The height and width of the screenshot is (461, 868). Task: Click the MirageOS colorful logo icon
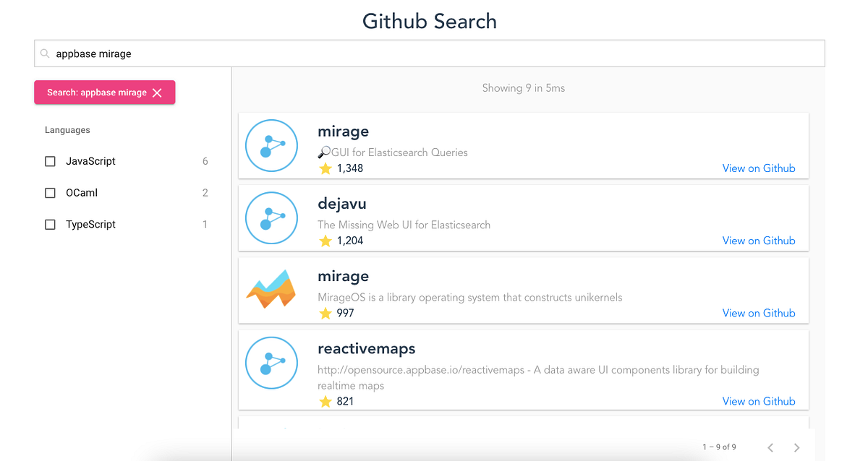pyautogui.click(x=271, y=290)
